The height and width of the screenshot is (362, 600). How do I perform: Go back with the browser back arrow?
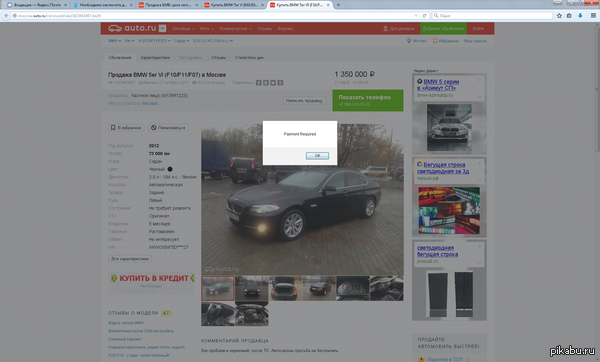coord(6,16)
